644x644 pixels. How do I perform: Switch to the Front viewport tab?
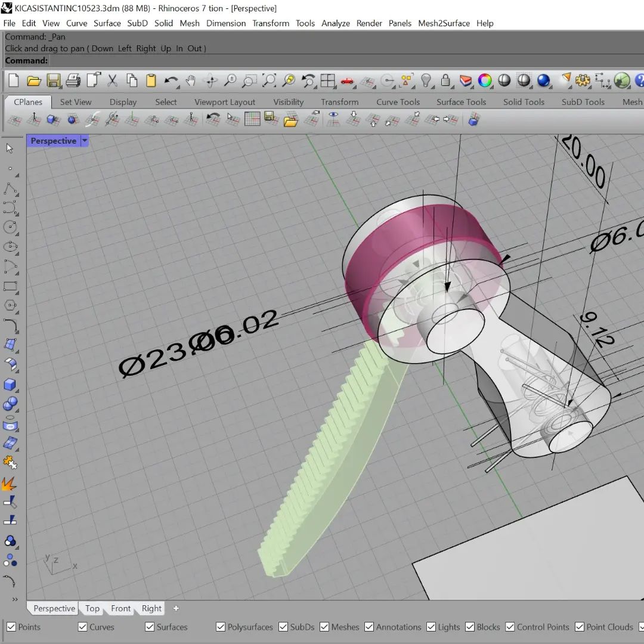coord(120,608)
